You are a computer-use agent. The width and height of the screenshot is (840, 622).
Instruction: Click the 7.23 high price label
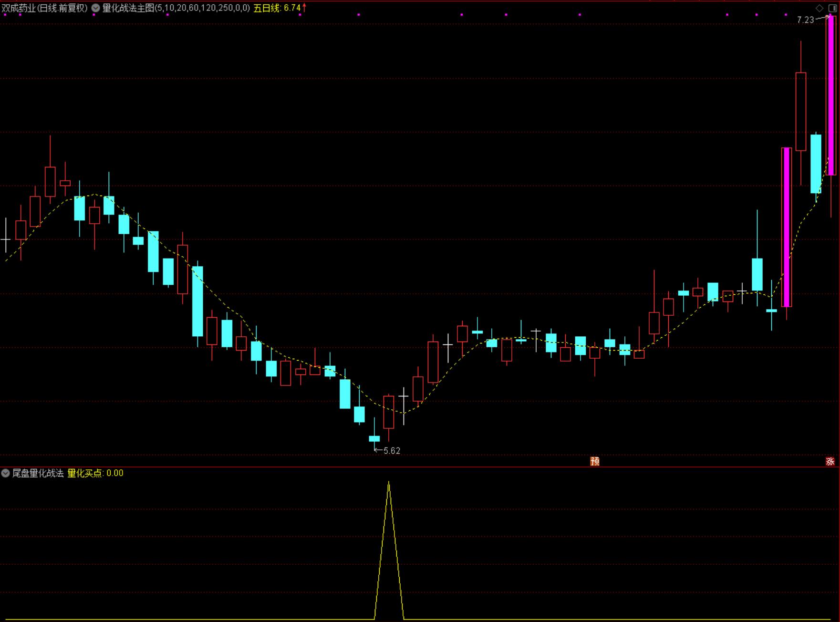(806, 20)
